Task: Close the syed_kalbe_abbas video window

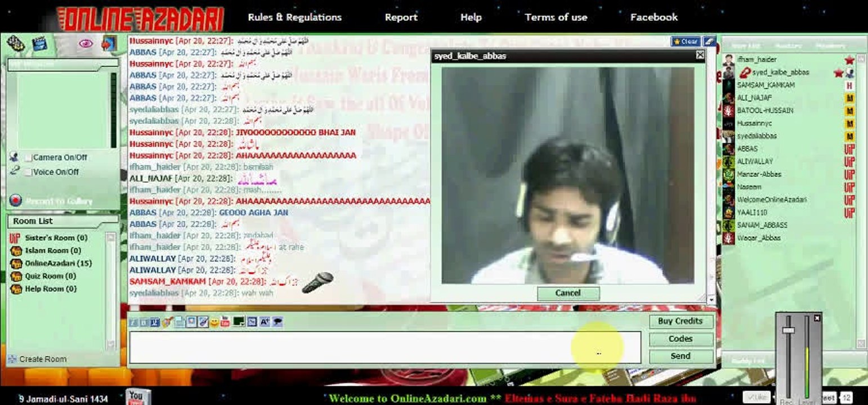Action: pos(700,55)
